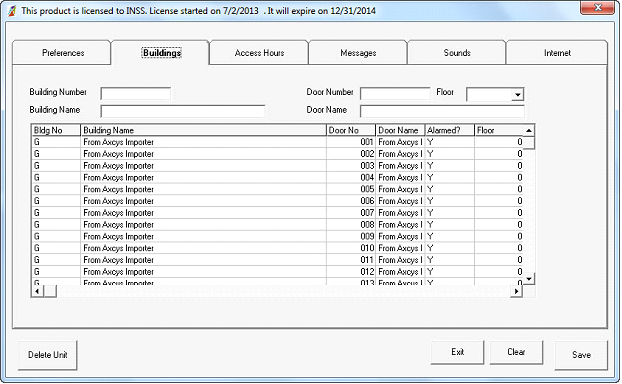Click Door Name cell in door 012 row
This screenshot has height=384, width=622.
point(400,272)
